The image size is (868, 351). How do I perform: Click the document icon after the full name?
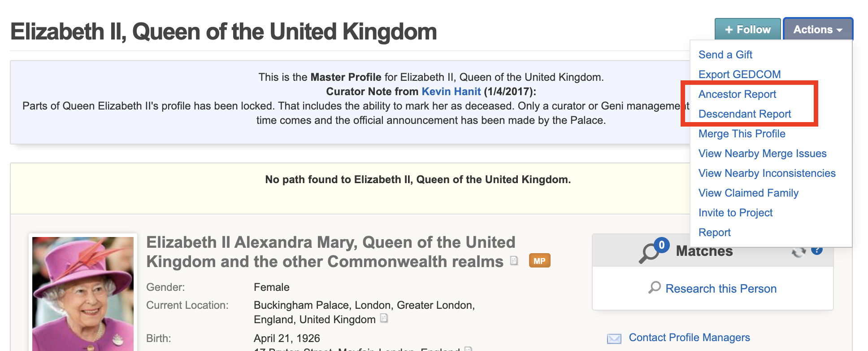pyautogui.click(x=514, y=260)
